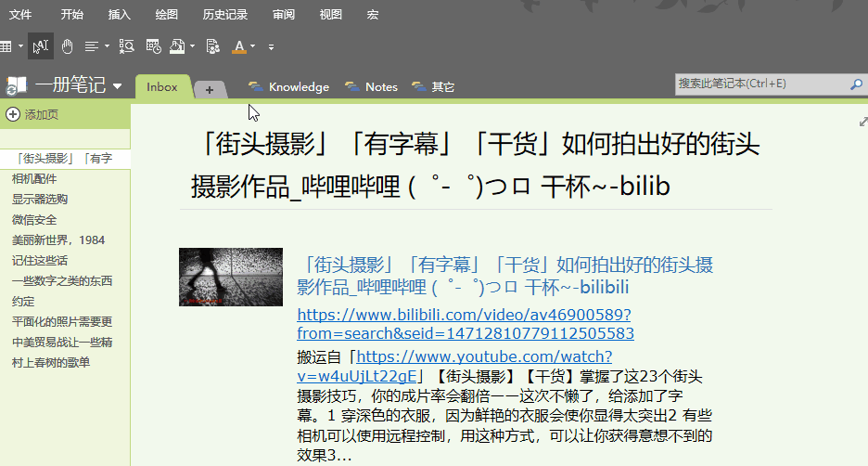This screenshot has width=868, height=466.
Task: Open the 历史记录 ribbon tab
Action: point(225,15)
